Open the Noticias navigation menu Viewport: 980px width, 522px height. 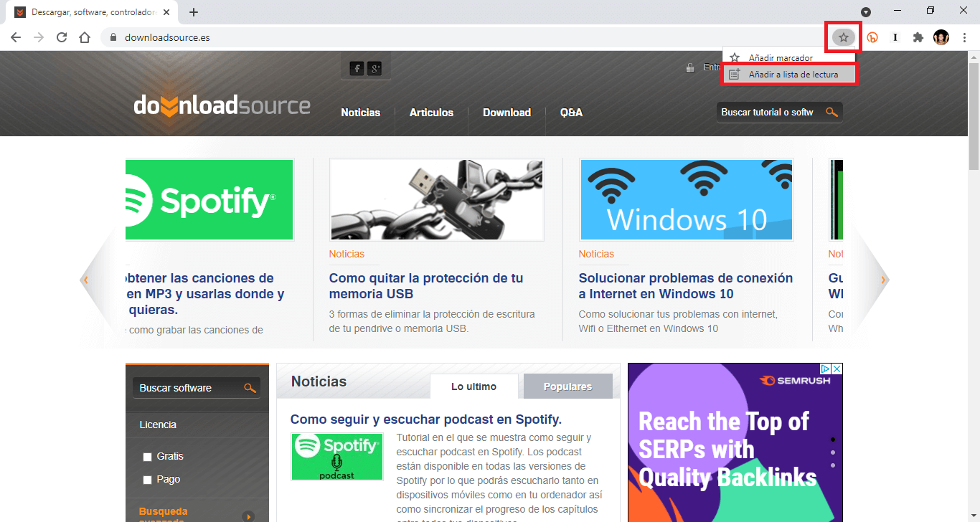tap(361, 113)
